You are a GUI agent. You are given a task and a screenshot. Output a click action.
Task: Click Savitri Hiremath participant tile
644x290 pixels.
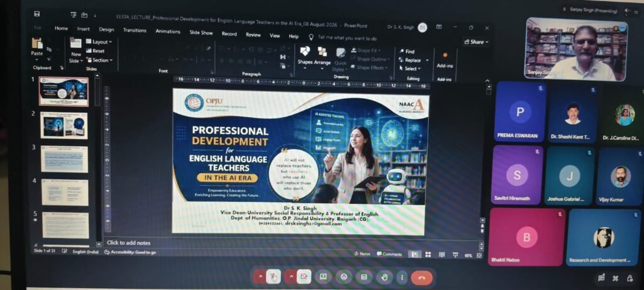click(x=517, y=175)
